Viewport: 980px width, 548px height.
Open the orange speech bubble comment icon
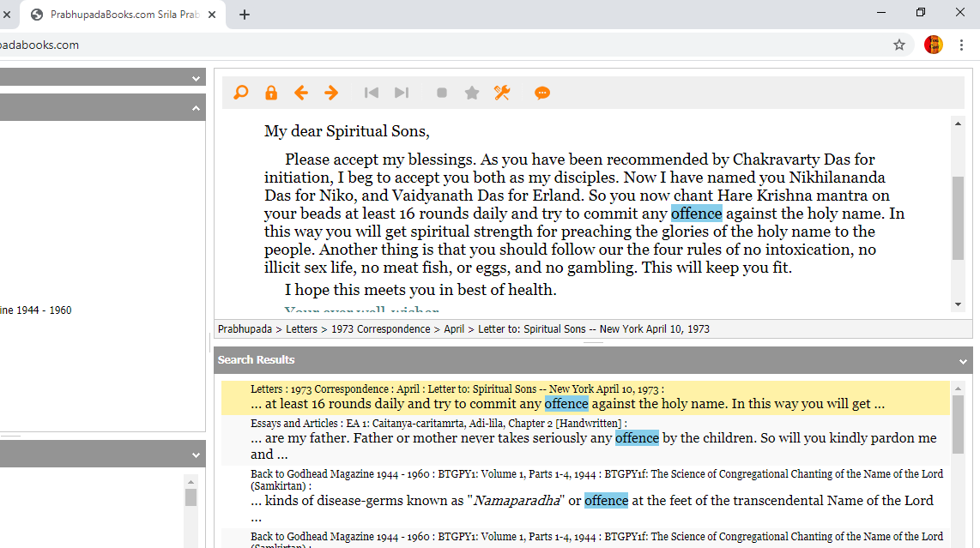(542, 93)
